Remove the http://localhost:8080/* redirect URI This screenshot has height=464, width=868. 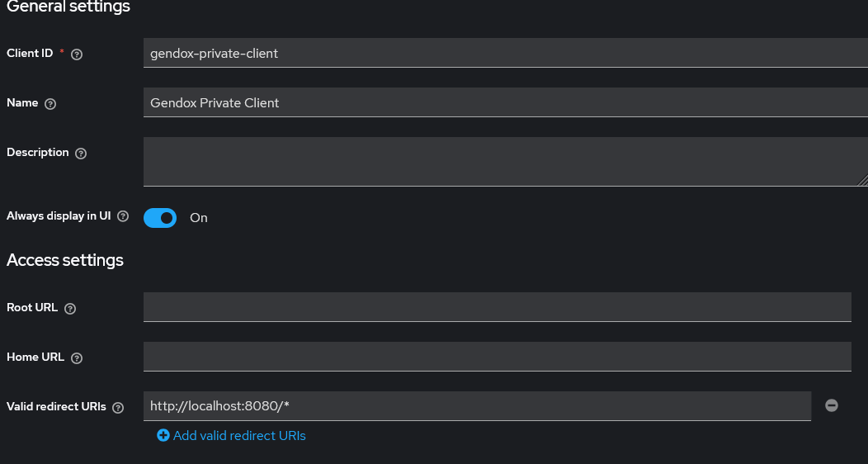pos(832,405)
